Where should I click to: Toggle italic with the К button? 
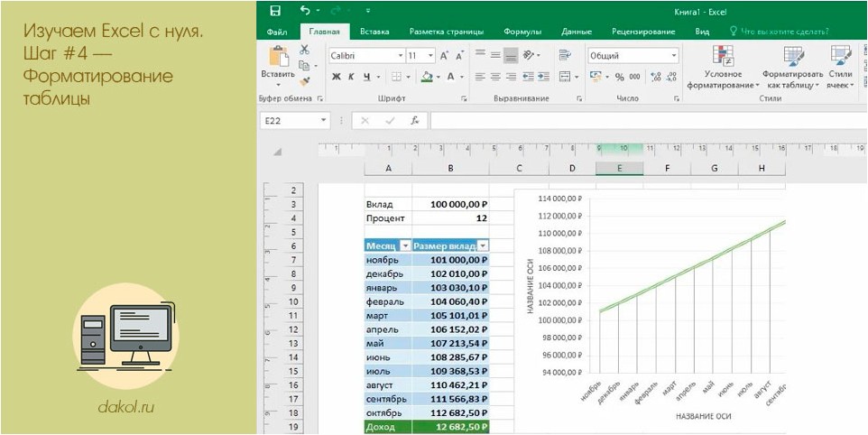(x=351, y=77)
